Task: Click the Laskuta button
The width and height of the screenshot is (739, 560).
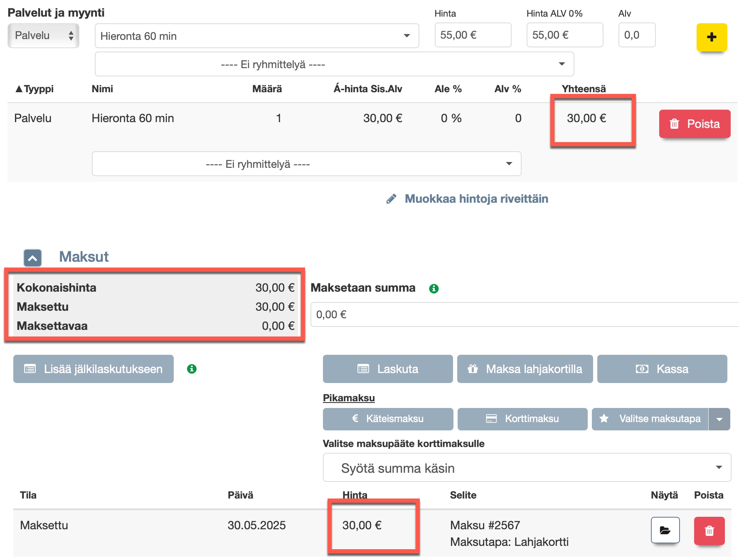Action: pos(387,369)
